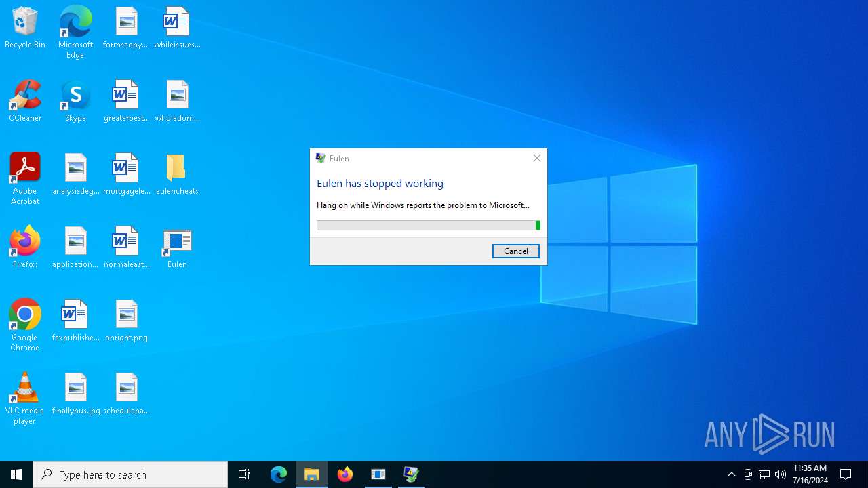Switch to the Eulen window taskbar button

378,474
